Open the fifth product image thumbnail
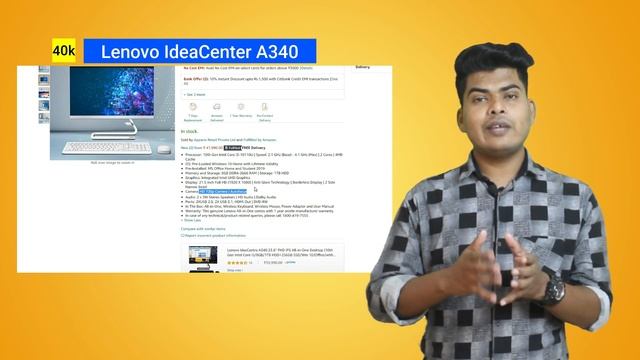Image resolution: width=640 pixels, height=360 pixels. (x=44, y=118)
